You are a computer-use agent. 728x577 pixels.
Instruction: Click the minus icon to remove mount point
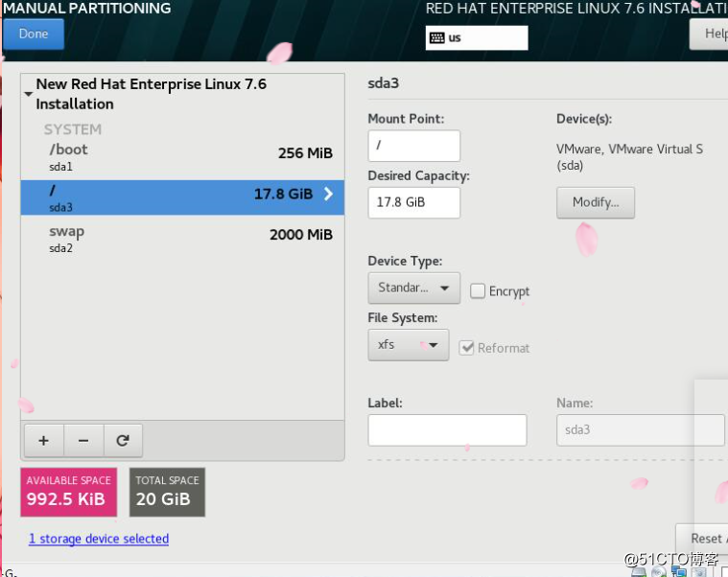(83, 440)
